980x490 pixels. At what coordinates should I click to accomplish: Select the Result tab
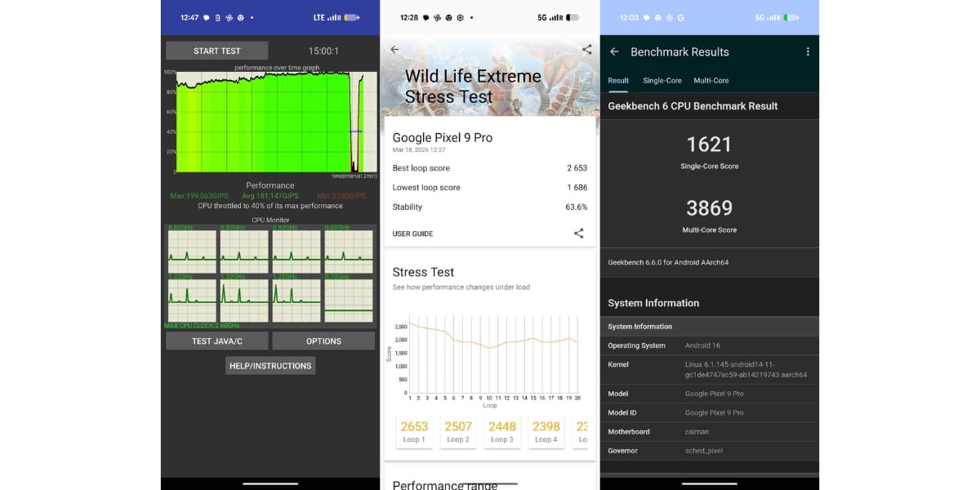tap(618, 81)
